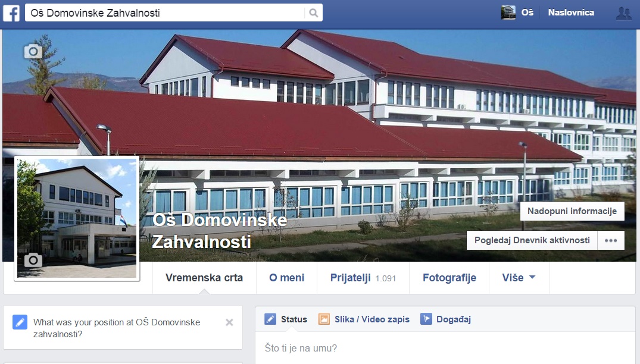Dismiss the position question card
This screenshot has height=364, width=640.
click(229, 322)
